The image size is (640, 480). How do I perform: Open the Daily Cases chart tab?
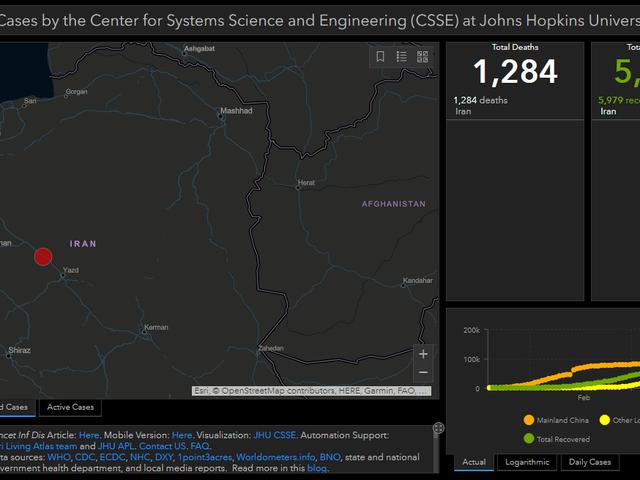(x=590, y=462)
